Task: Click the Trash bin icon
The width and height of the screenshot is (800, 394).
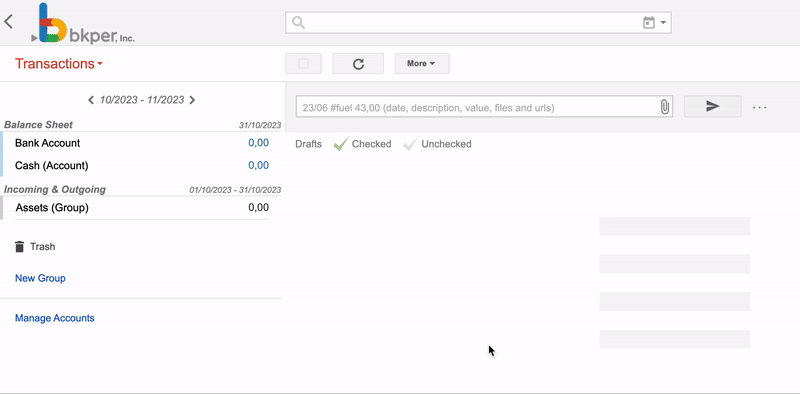Action: coord(19,247)
